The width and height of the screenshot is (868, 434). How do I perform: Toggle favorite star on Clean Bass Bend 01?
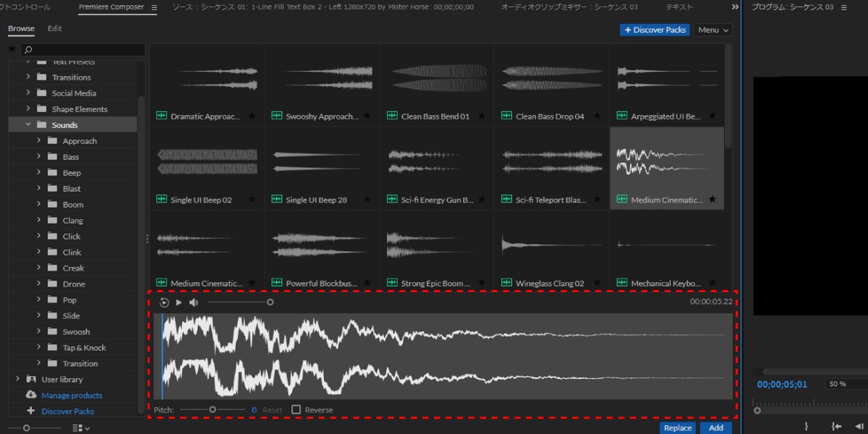point(482,116)
